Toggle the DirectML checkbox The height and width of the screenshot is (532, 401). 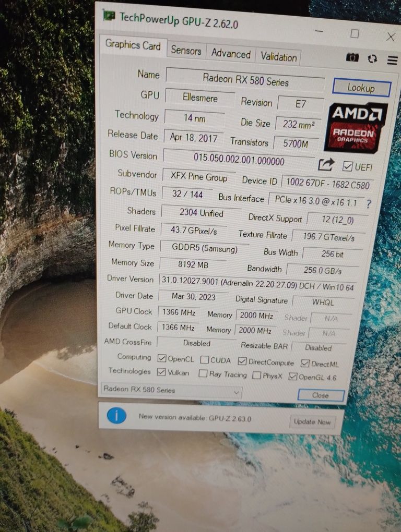tap(305, 364)
